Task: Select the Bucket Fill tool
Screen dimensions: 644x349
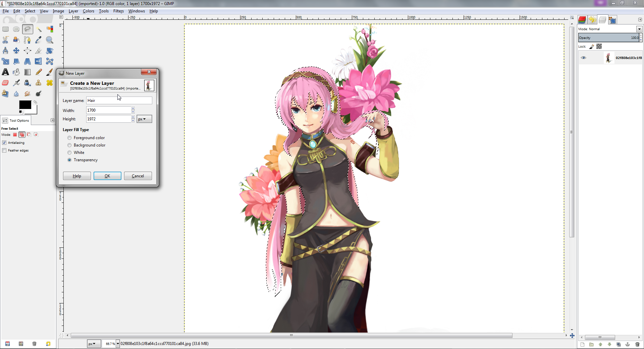Action: coord(16,72)
